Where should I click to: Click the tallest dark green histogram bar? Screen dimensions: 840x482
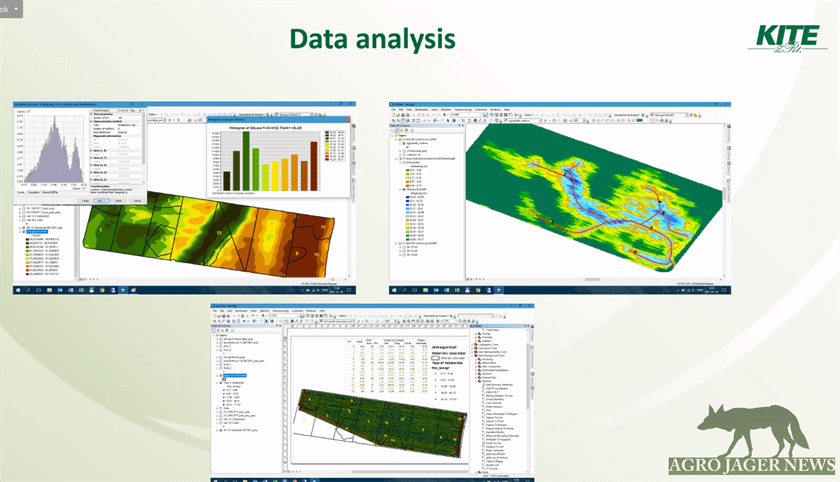tap(247, 162)
